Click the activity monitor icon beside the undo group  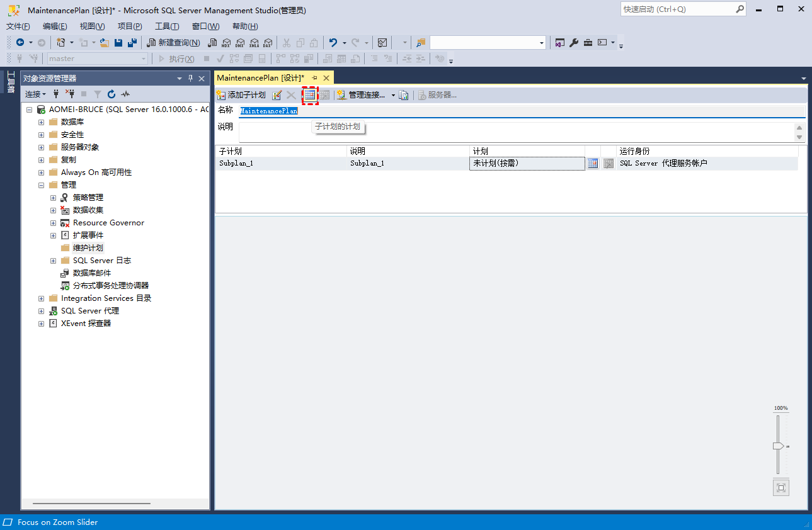coord(382,43)
